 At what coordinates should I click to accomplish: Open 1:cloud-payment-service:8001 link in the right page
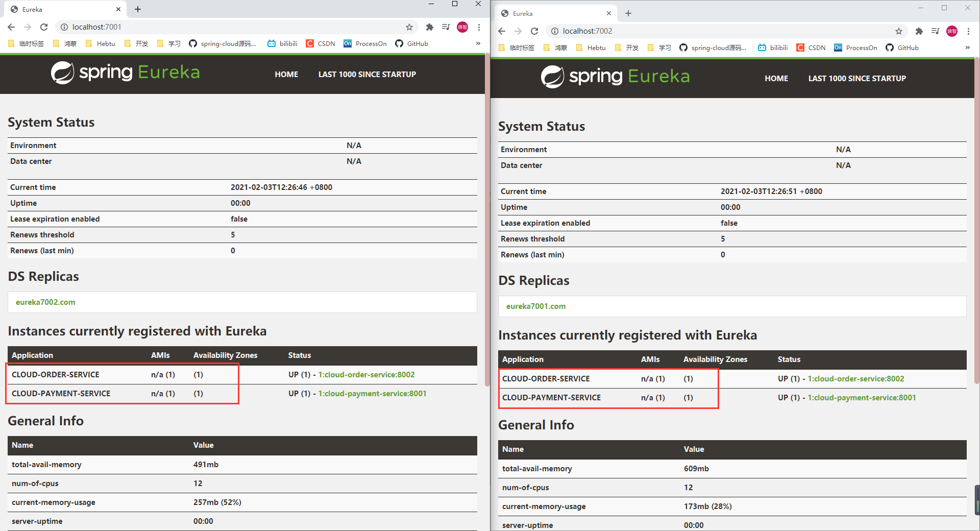coord(862,398)
